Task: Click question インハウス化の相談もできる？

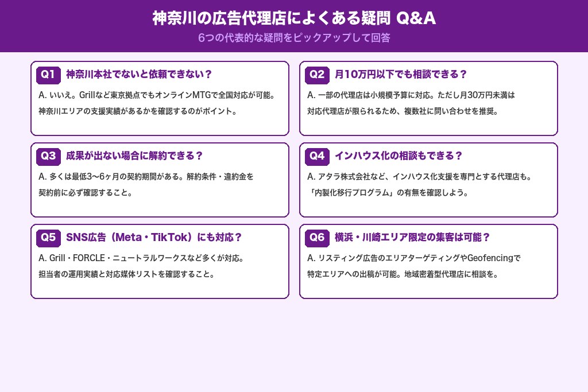Action: click(x=399, y=156)
